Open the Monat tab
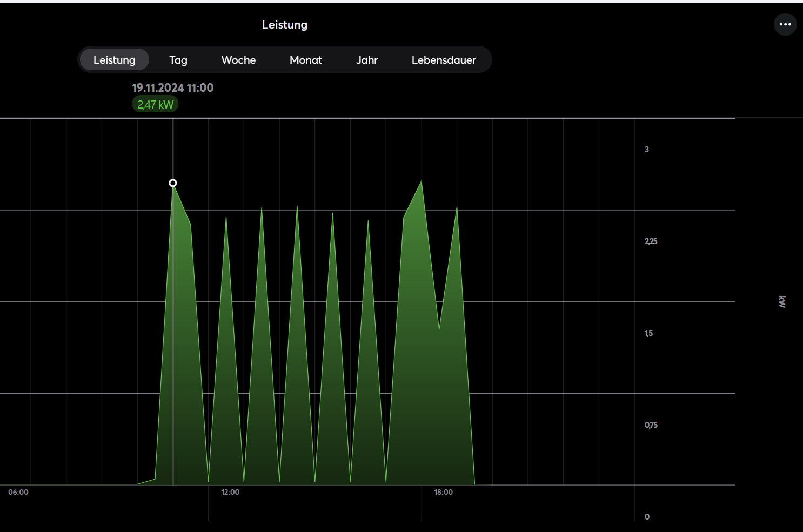 [306, 60]
